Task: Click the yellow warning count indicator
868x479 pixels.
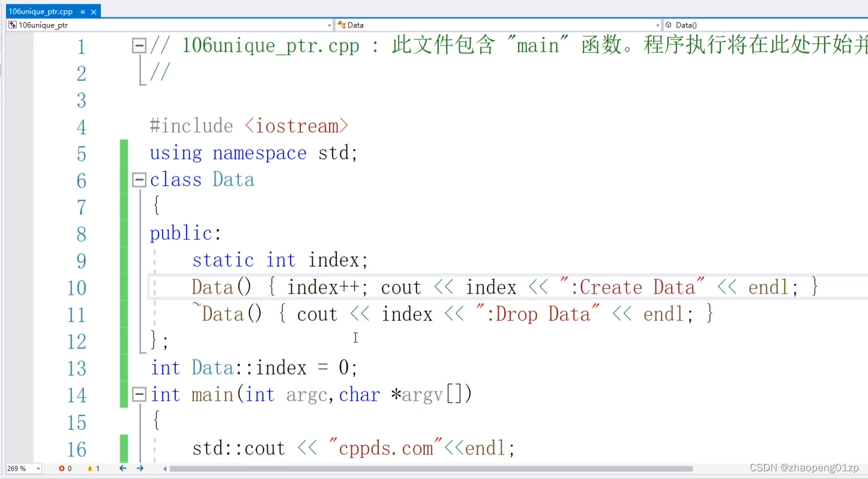Action: coord(94,468)
